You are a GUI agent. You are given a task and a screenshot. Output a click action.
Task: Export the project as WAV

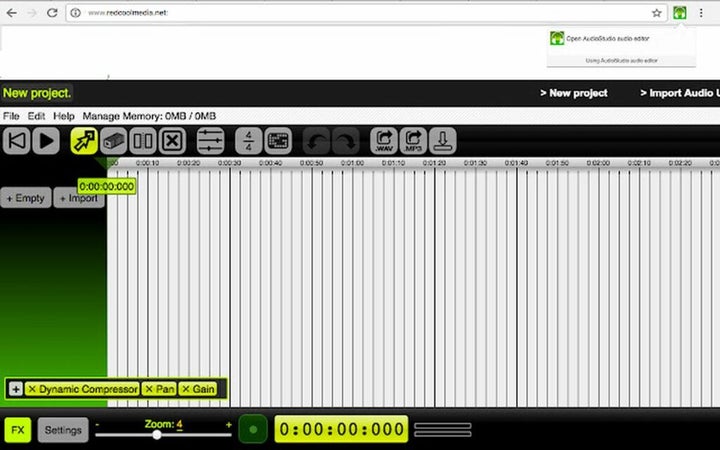384,141
